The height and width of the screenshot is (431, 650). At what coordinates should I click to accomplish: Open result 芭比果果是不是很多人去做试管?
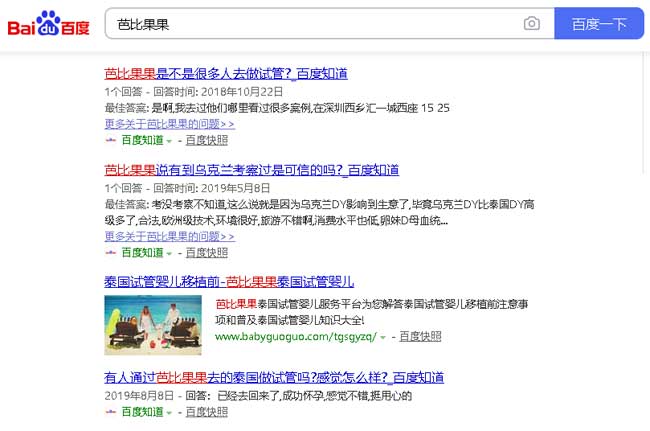click(226, 74)
